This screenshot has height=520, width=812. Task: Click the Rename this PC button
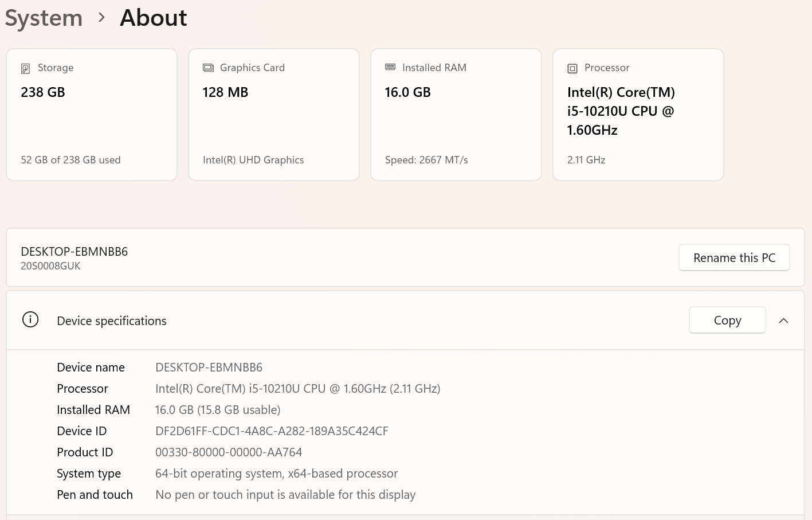[x=734, y=258]
